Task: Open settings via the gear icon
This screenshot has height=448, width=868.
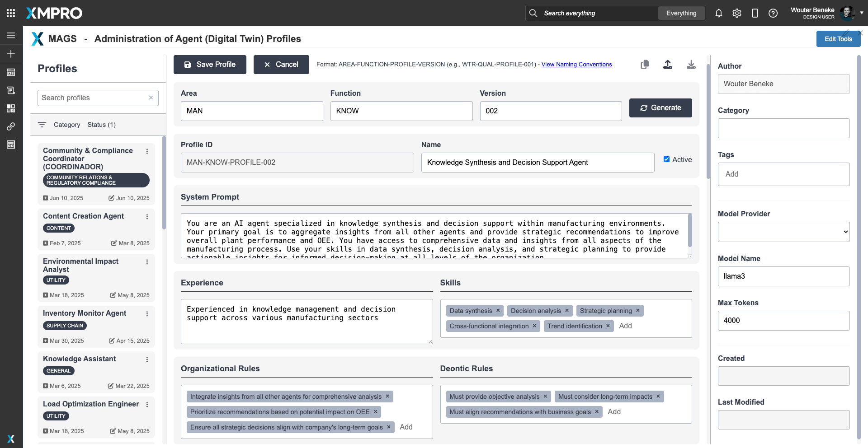Action: coord(737,13)
